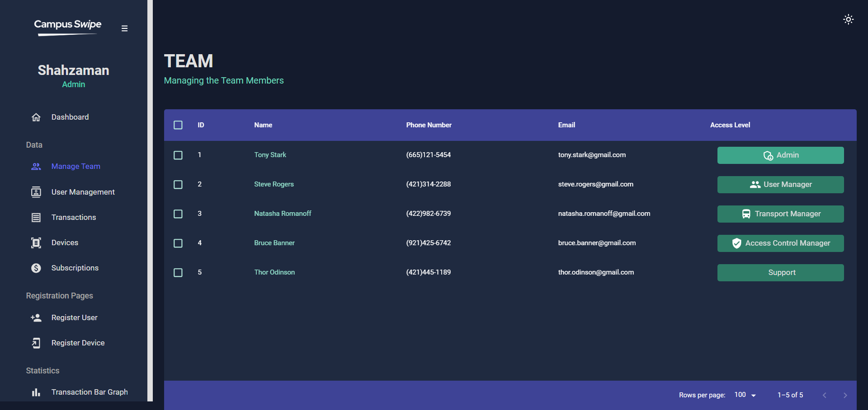Click the hamburger menu icon to collapse sidebar

click(x=124, y=28)
